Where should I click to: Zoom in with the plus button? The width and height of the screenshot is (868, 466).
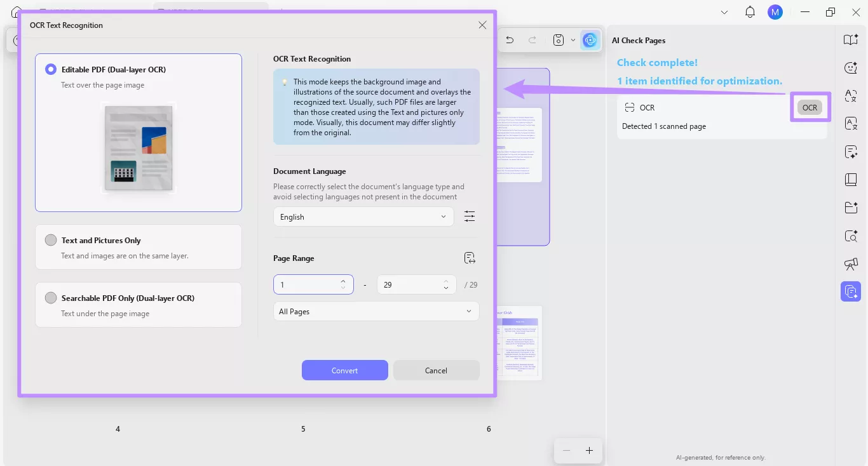pos(589,450)
